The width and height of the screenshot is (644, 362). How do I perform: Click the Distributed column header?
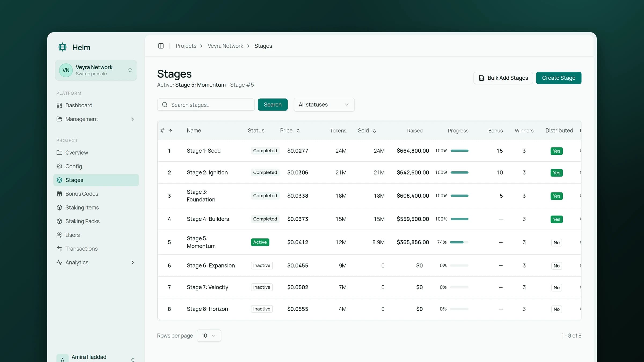tap(559, 131)
